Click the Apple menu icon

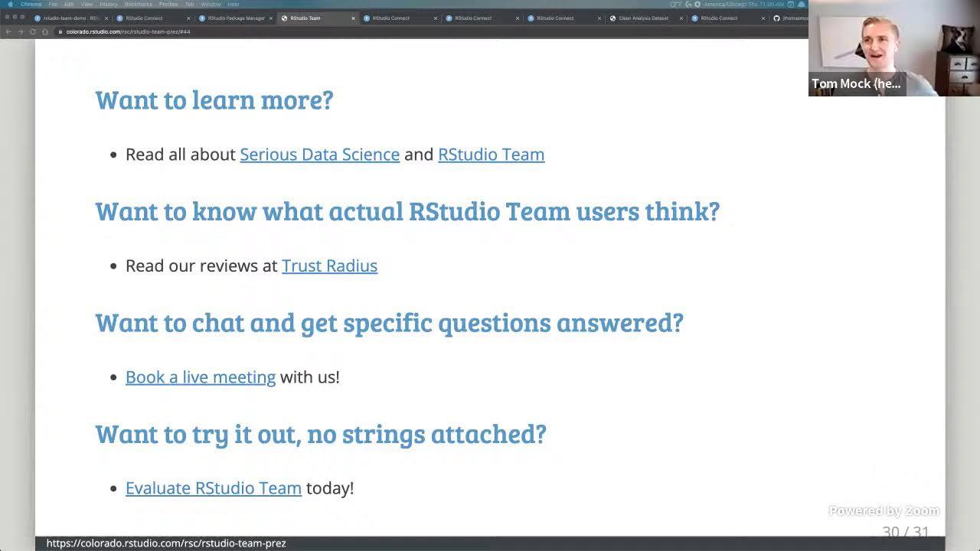(x=8, y=4)
